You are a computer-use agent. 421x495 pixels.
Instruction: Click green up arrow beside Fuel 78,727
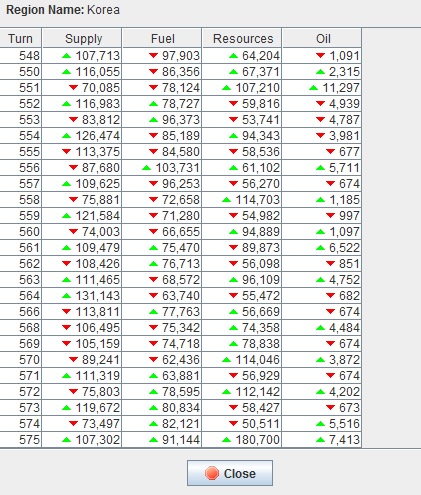(153, 104)
